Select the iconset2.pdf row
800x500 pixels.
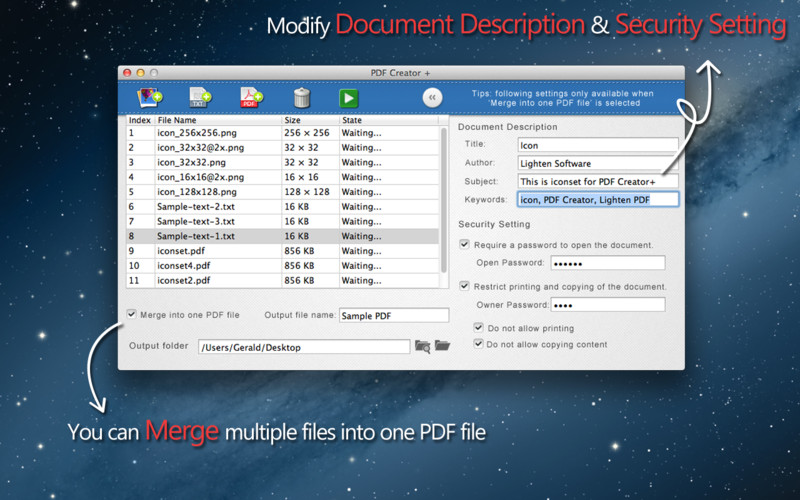(x=282, y=281)
